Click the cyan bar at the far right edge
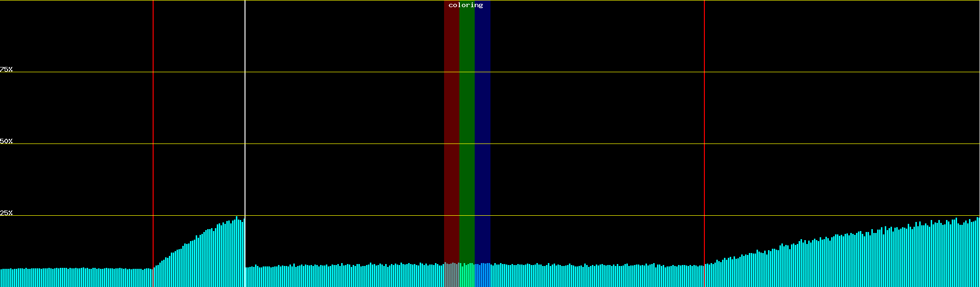 [x=978, y=253]
